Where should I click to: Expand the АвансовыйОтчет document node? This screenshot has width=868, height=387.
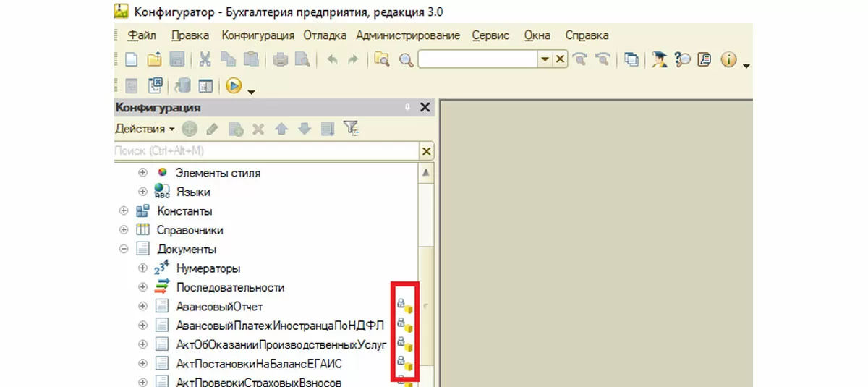[142, 306]
